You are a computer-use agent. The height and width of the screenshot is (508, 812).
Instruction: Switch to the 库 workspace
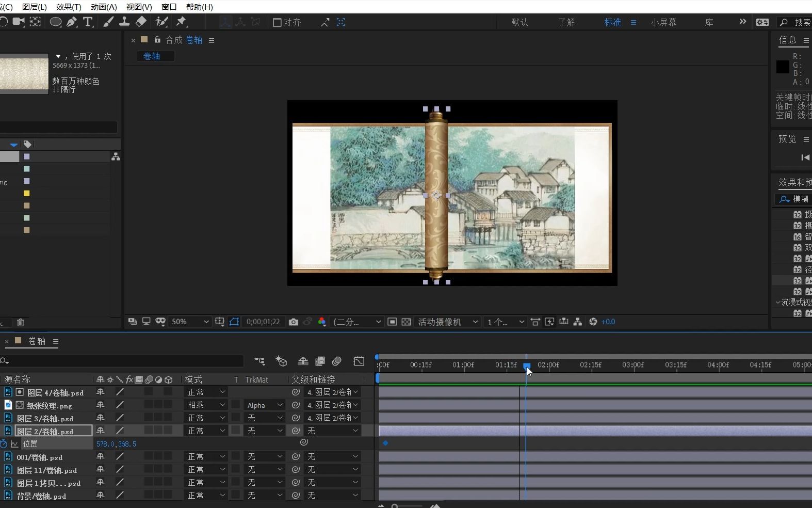point(709,22)
